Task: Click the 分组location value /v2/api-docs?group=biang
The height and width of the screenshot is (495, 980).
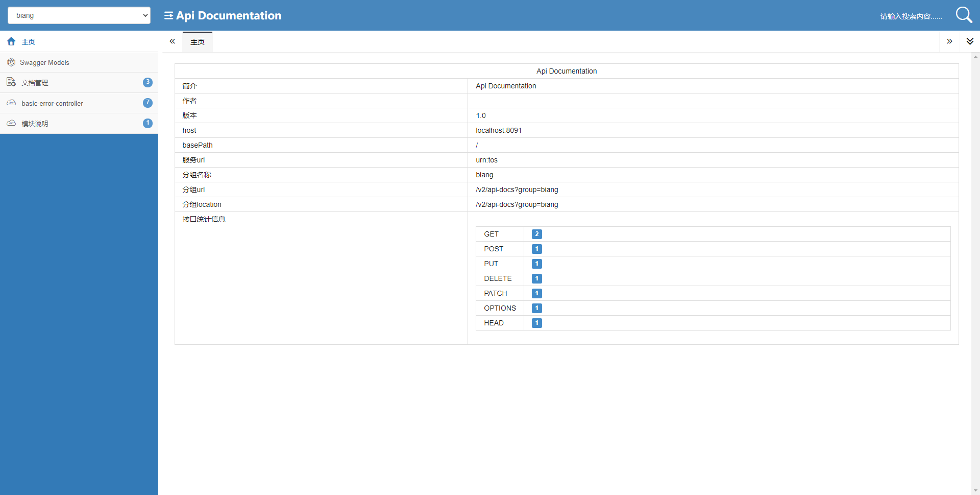Action: 517,204
